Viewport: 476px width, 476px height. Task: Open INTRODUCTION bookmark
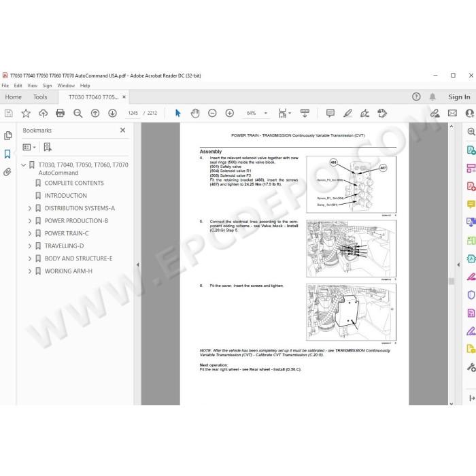[65, 196]
